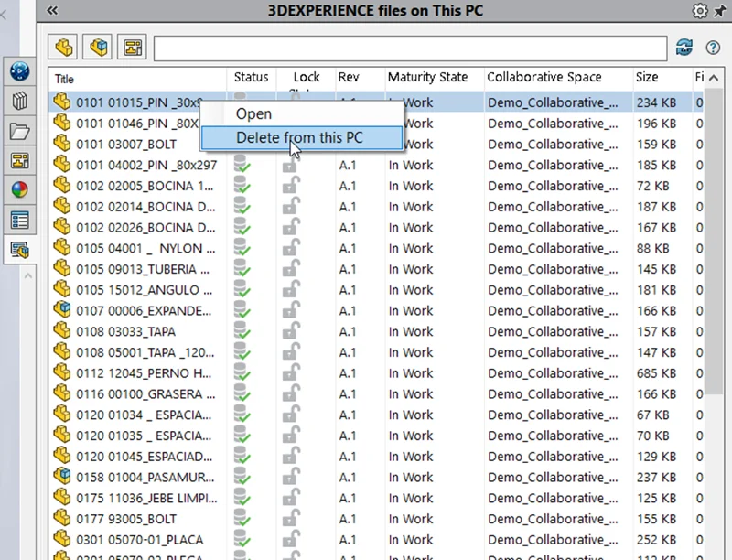Refresh the 3DEXPERIENCE file list
Viewport: 732px width, 560px height.
click(684, 48)
